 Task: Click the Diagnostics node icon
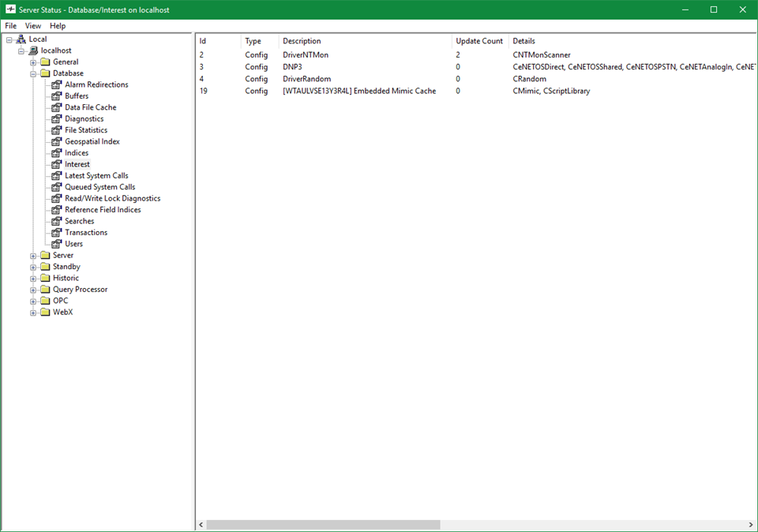[x=57, y=119]
